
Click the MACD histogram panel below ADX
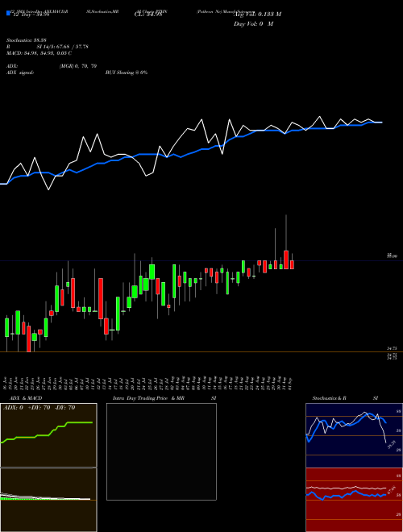click(48, 500)
